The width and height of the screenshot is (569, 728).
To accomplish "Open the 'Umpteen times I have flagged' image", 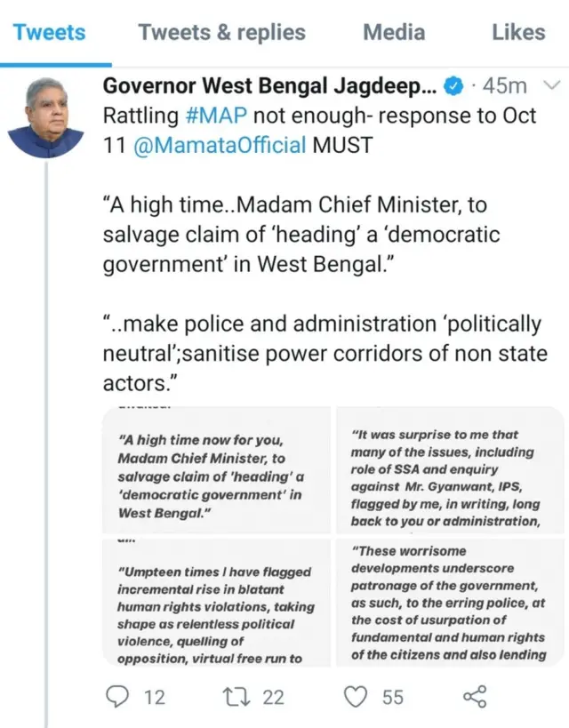I will 216,604.
